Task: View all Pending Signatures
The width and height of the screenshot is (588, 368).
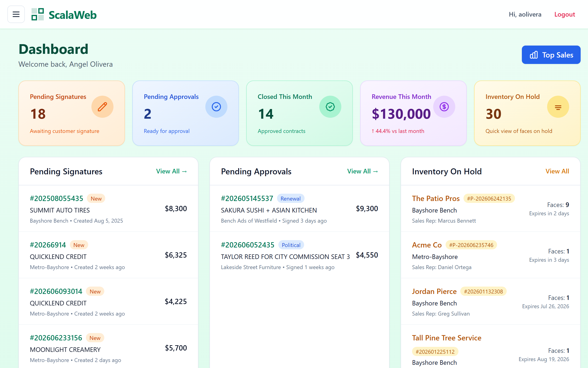Action: pyautogui.click(x=172, y=171)
